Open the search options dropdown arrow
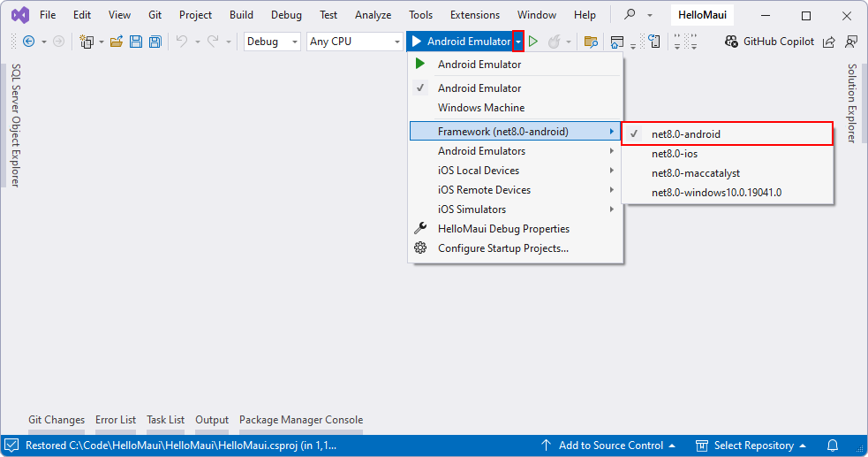 pyautogui.click(x=649, y=15)
